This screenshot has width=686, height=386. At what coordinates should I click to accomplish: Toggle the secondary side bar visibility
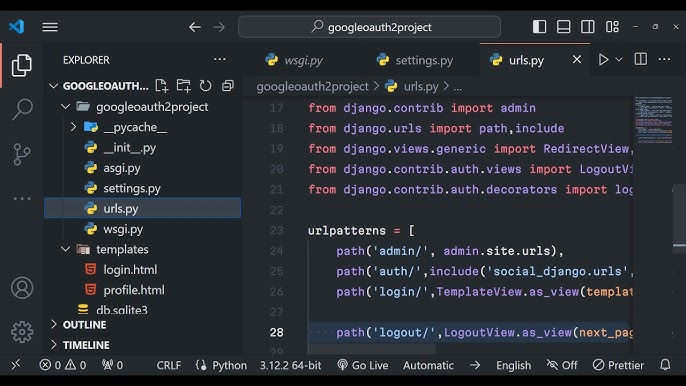coord(588,27)
